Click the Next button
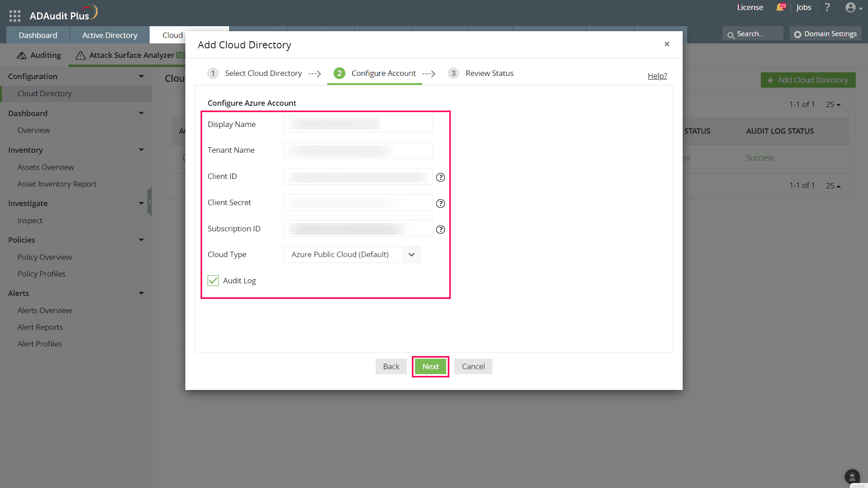 pyautogui.click(x=430, y=366)
